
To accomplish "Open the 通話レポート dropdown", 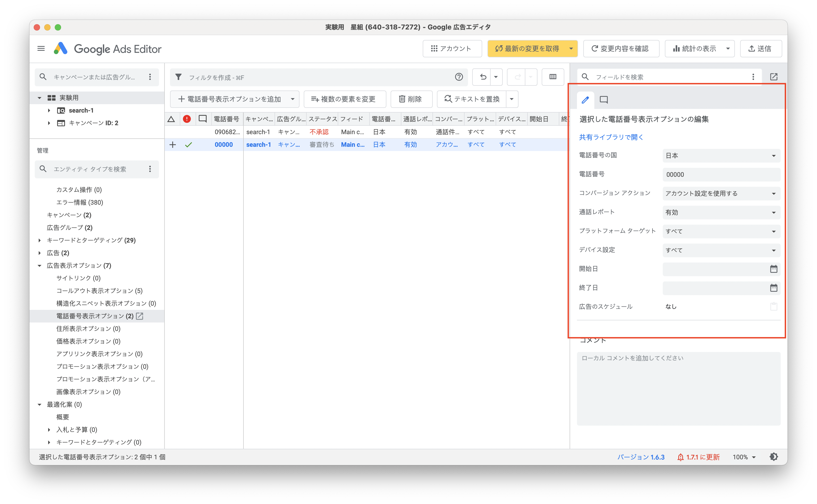I will pos(721,212).
